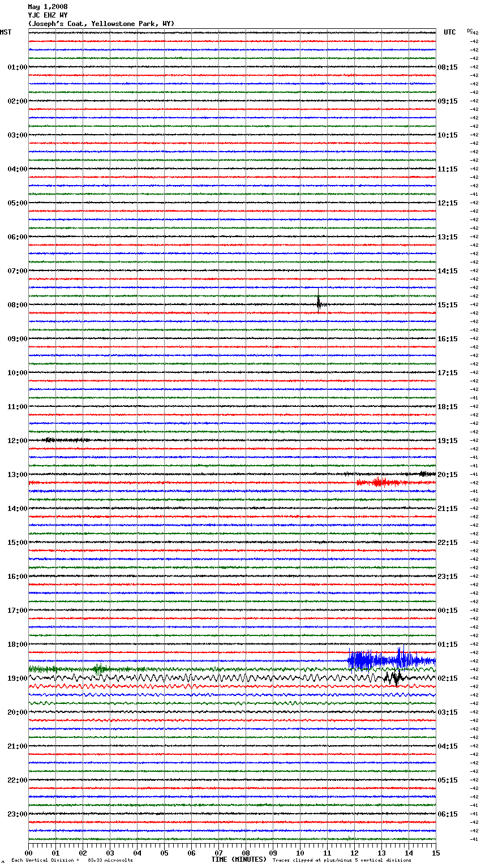Click the MST label "10:00"
This screenshot has height=868, width=481.
click(x=18, y=373)
